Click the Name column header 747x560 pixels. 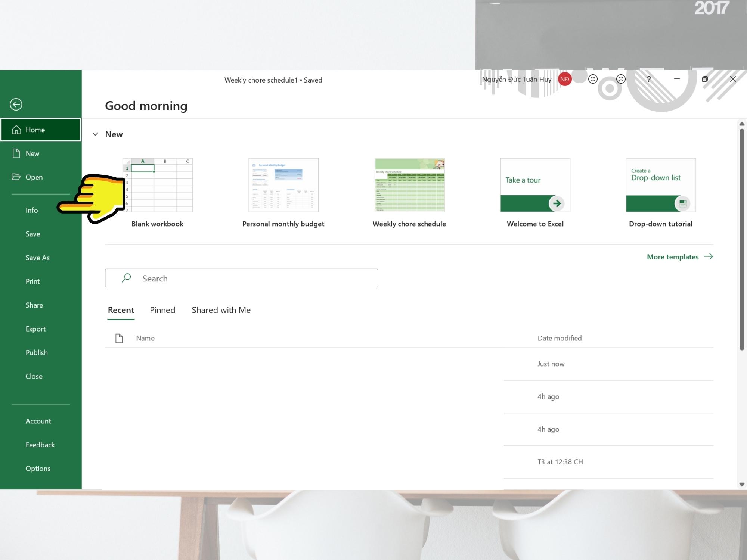(x=145, y=338)
